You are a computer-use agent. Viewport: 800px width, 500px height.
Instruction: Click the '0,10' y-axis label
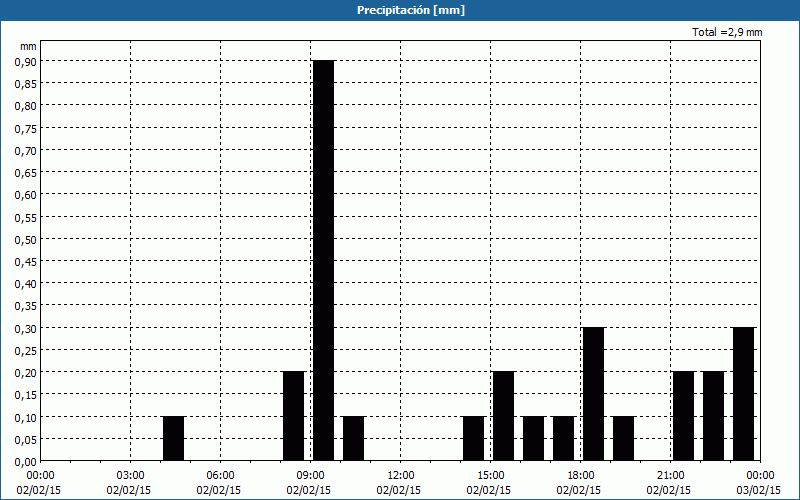tap(26, 417)
